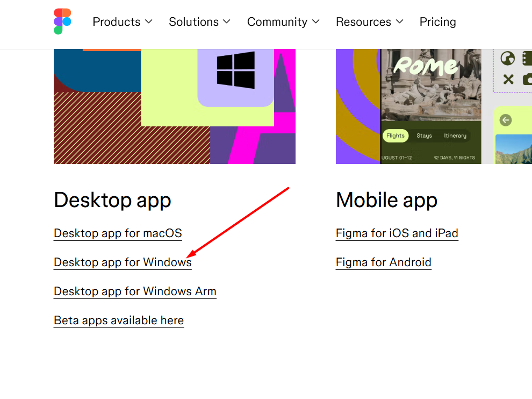532x399 pixels.
Task: Click the back arrow icon in mobile preview
Action: (x=505, y=120)
